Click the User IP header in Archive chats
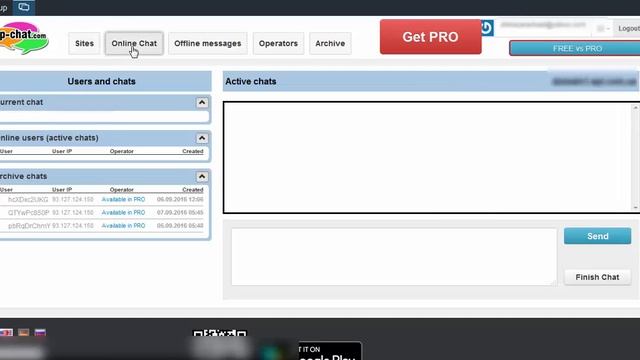The width and height of the screenshot is (640, 360). (62, 190)
